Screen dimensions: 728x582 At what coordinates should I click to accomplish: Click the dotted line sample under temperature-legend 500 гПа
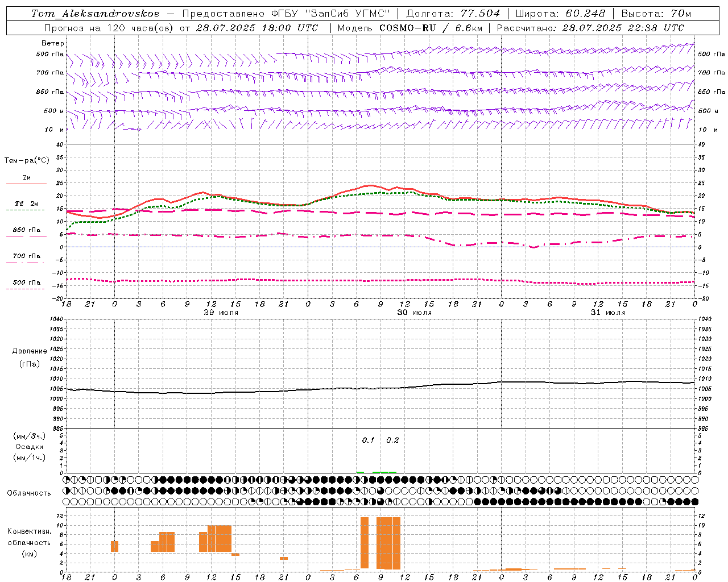[26, 289]
